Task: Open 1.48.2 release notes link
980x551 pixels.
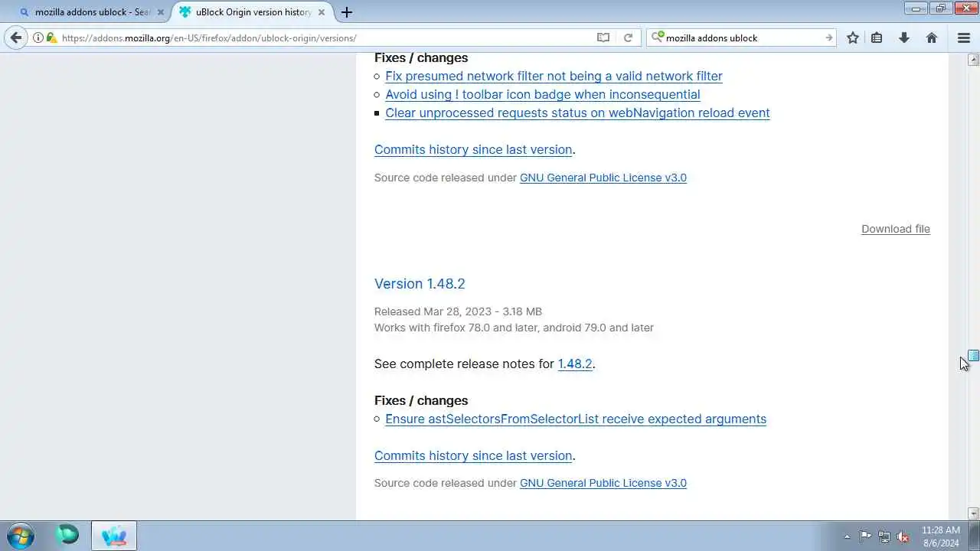Action: click(x=575, y=364)
